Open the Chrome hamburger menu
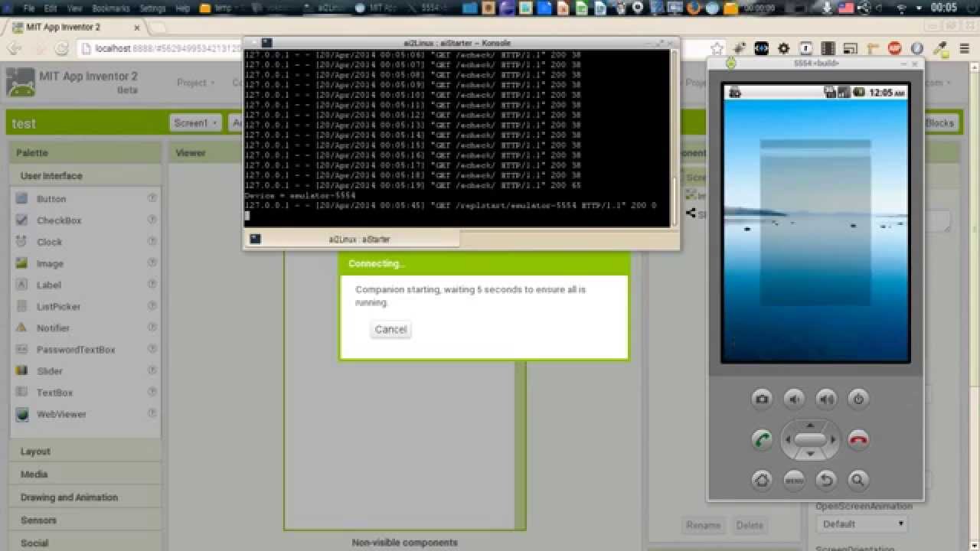This screenshot has height=551, width=980. 964,48
